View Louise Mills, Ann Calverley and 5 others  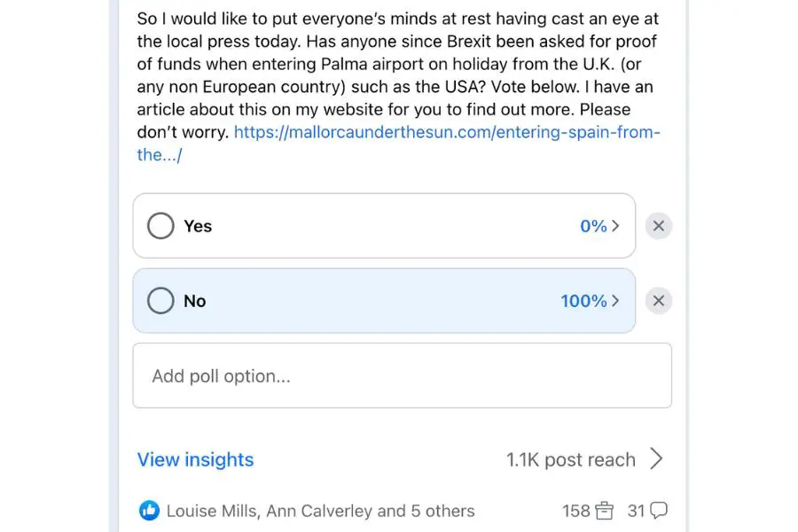tap(319, 511)
